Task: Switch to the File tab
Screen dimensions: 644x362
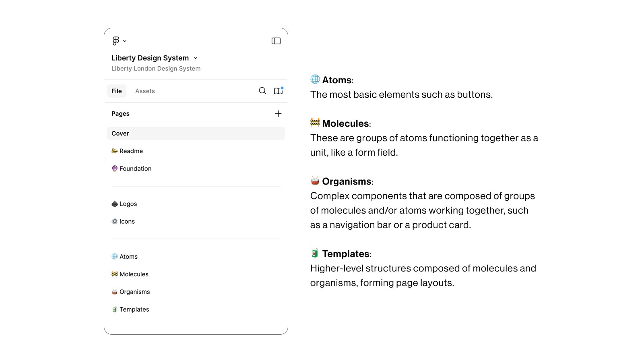Action: point(117,91)
